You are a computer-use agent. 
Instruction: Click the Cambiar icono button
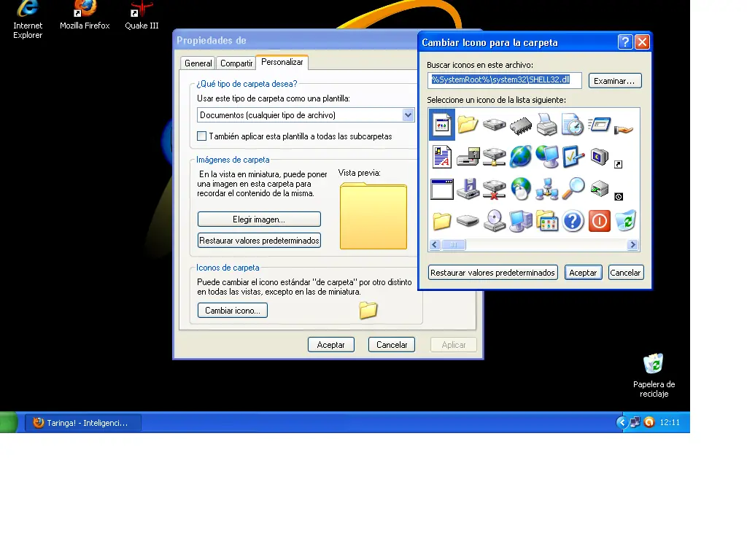233,311
